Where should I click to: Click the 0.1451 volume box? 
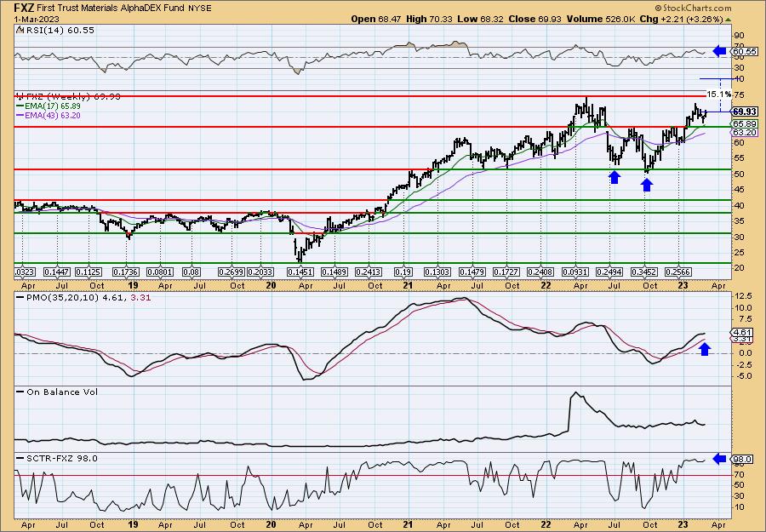click(x=300, y=272)
